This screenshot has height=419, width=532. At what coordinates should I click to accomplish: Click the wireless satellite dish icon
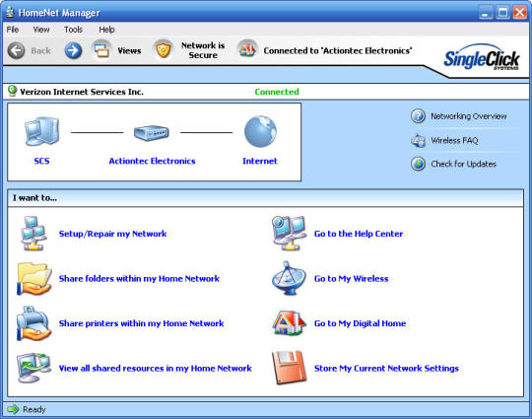289,278
